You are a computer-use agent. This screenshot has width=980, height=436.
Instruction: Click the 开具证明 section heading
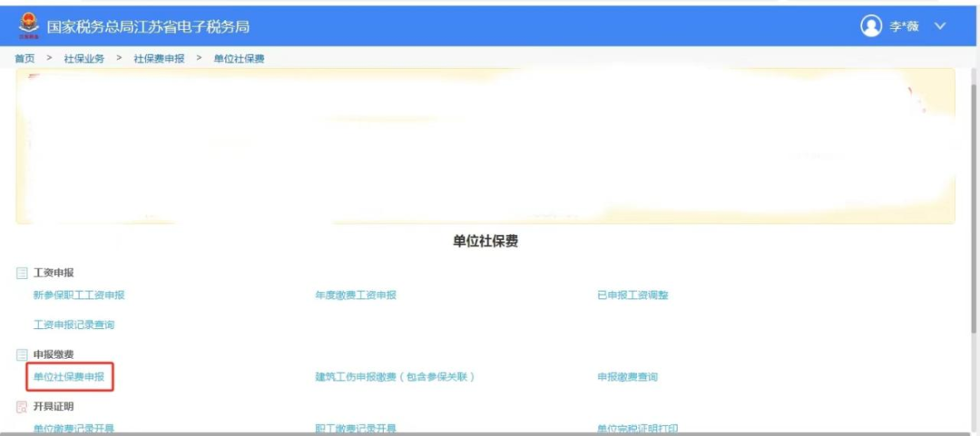(x=54, y=407)
